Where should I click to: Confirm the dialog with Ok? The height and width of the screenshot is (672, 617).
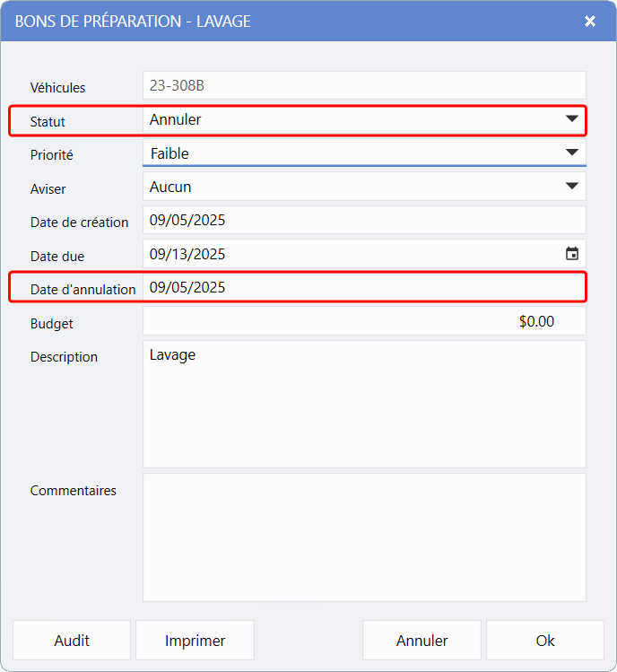click(545, 641)
